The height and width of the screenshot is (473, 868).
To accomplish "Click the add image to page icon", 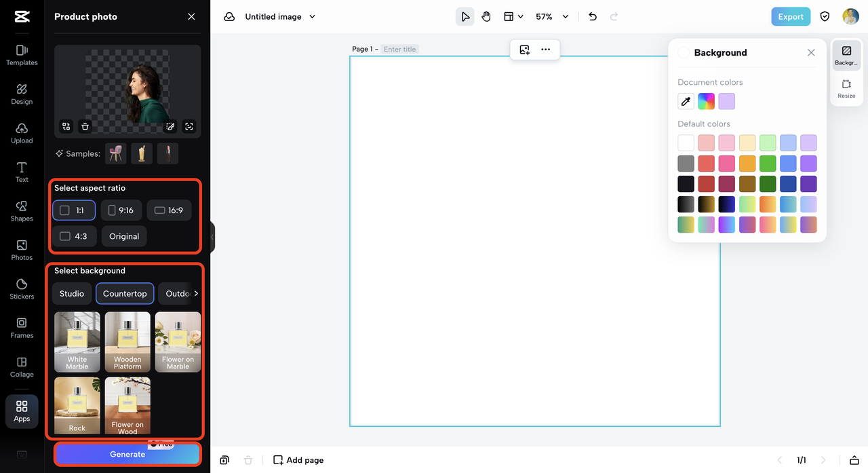I will (x=525, y=50).
